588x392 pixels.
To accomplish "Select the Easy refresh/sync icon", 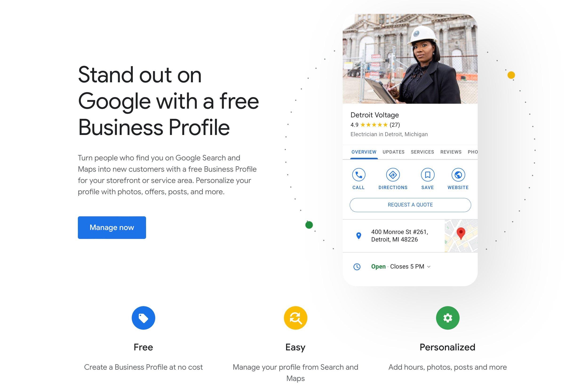I will click(295, 318).
